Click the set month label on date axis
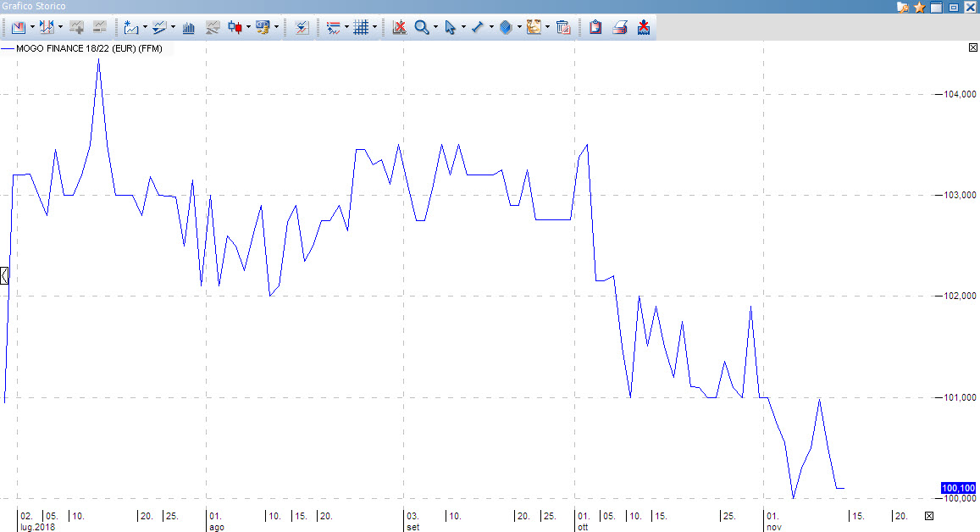This screenshot has height=532, width=980. pyautogui.click(x=413, y=527)
